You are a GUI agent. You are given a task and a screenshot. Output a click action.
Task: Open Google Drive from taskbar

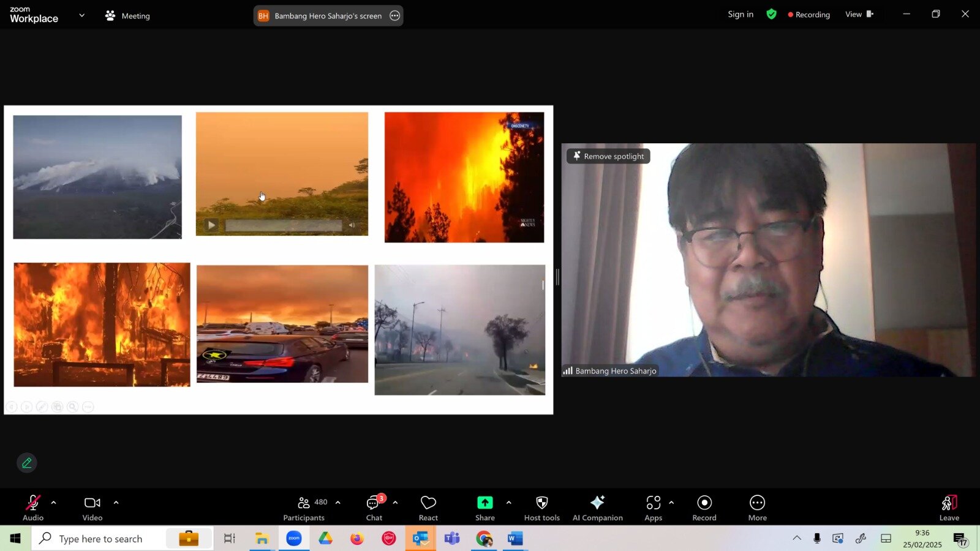(325, 539)
